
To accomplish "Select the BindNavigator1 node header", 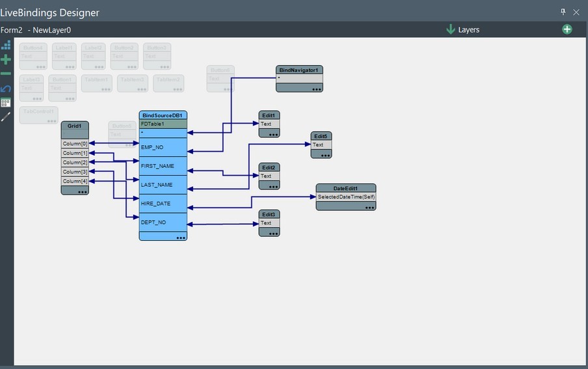I will click(x=299, y=70).
